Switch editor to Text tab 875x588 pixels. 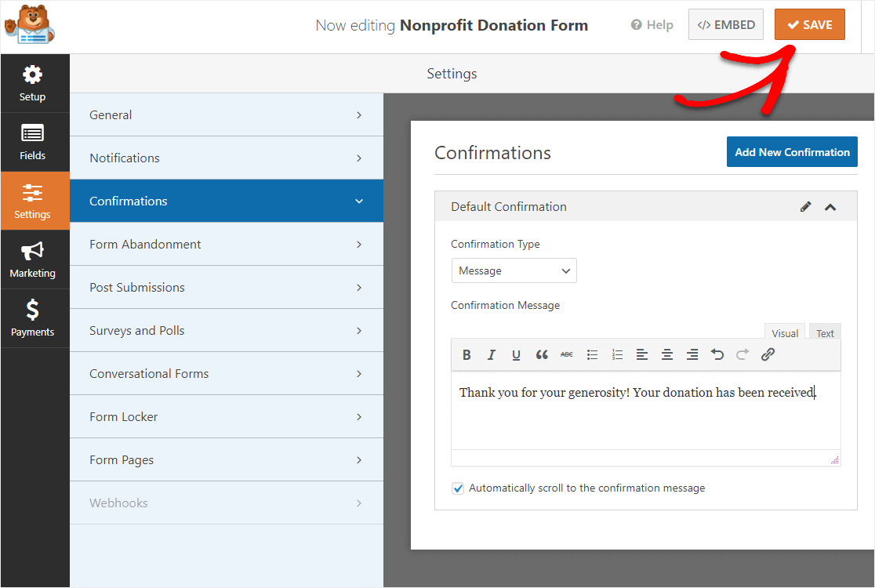825,332
